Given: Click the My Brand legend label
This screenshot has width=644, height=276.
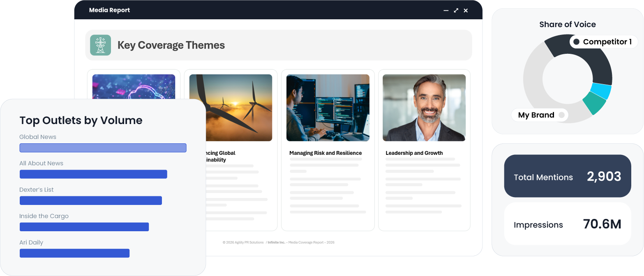Looking at the screenshot, I should tap(540, 115).
